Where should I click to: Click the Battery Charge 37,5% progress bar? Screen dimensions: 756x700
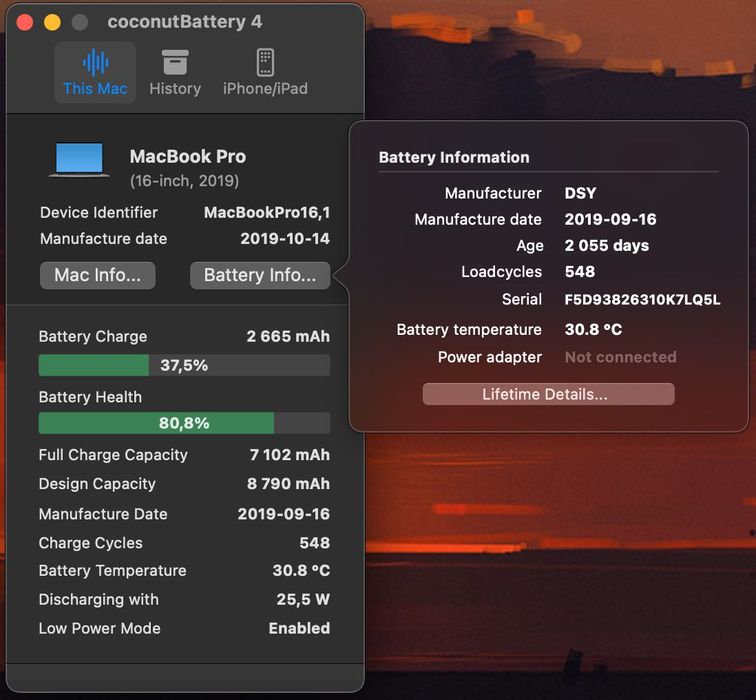[184, 365]
